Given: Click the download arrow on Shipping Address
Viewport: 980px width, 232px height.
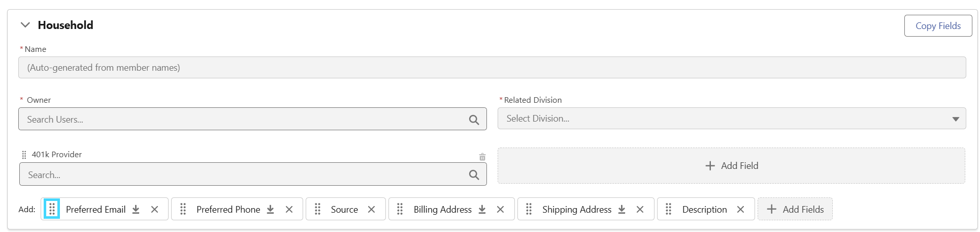Looking at the screenshot, I should point(622,210).
